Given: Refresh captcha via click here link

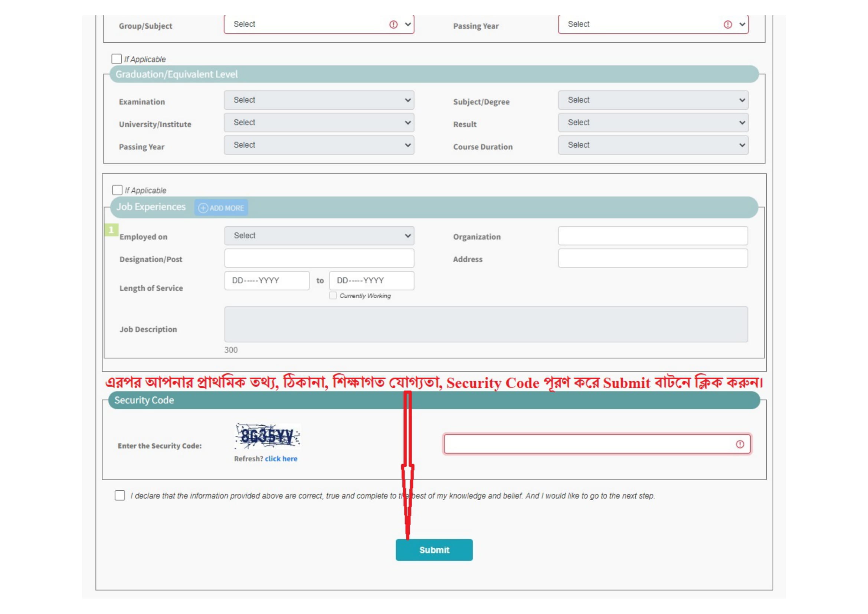Looking at the screenshot, I should coord(281,458).
